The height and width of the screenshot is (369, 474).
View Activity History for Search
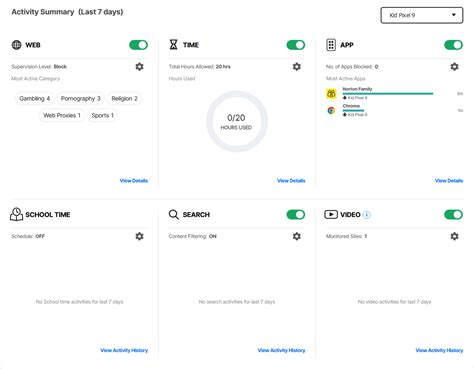tap(281, 350)
